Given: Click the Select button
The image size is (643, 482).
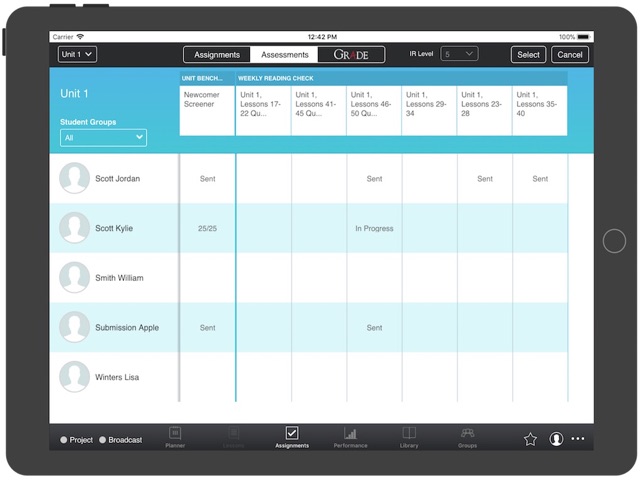Looking at the screenshot, I should pos(528,55).
